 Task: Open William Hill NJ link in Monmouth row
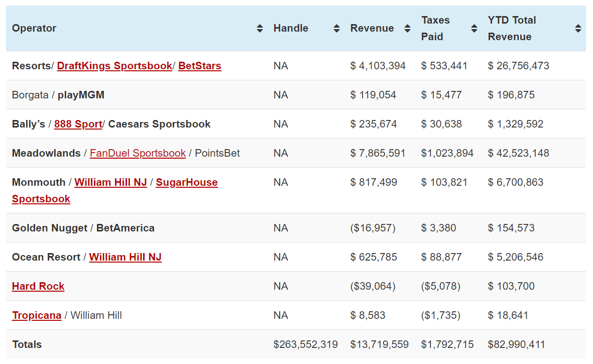tap(110, 182)
